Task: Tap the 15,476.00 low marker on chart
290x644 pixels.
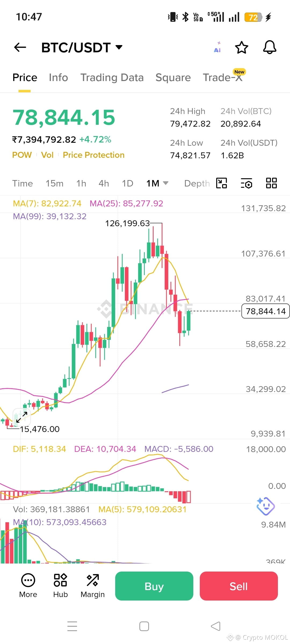Action: 40,429
